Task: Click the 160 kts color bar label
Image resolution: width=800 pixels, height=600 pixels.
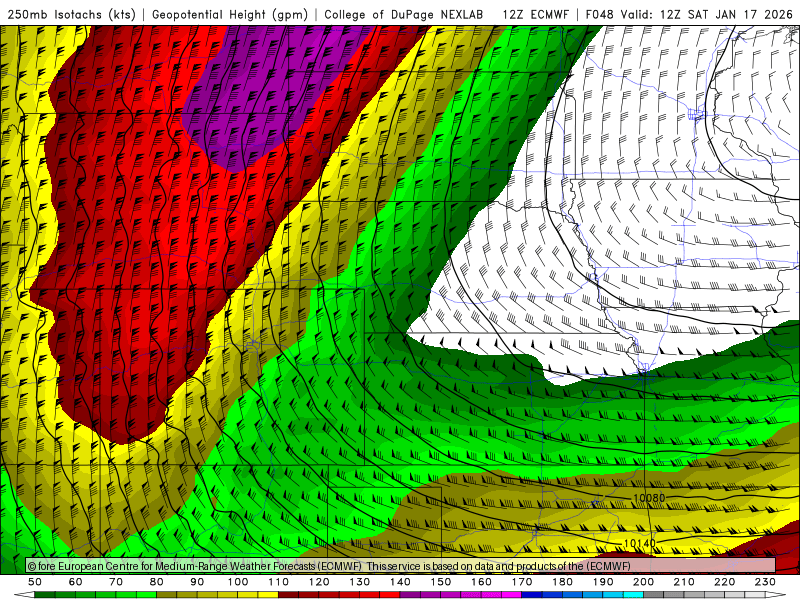Action: pos(481,582)
